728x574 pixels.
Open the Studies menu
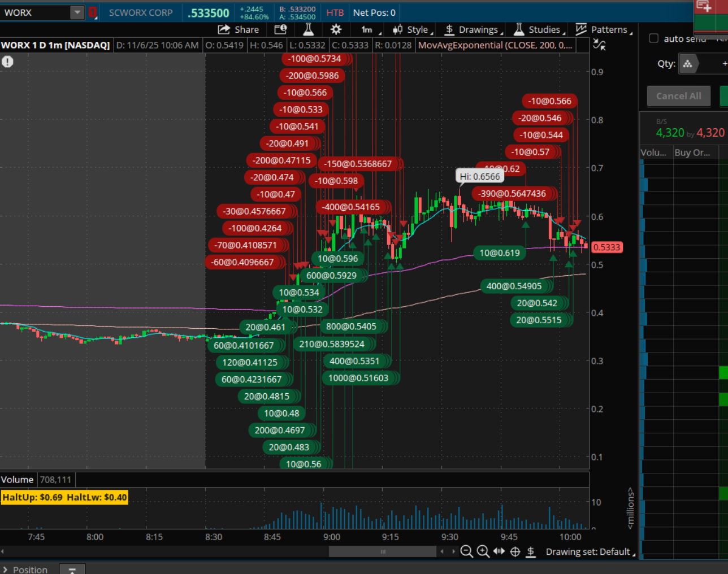[x=539, y=29]
